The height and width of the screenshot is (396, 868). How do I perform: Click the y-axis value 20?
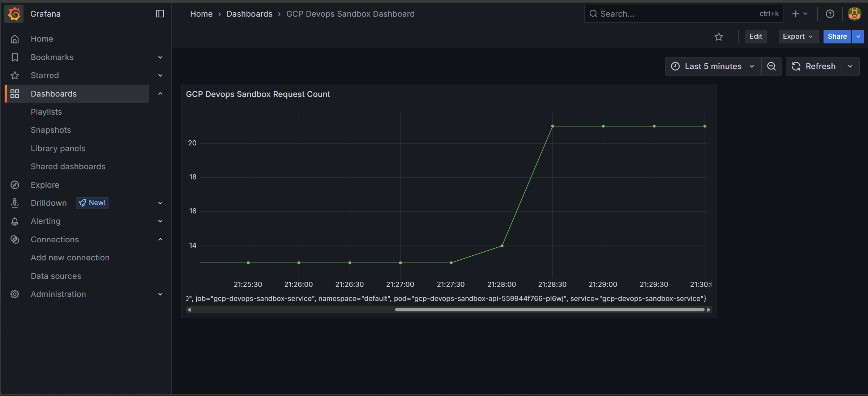(x=192, y=143)
